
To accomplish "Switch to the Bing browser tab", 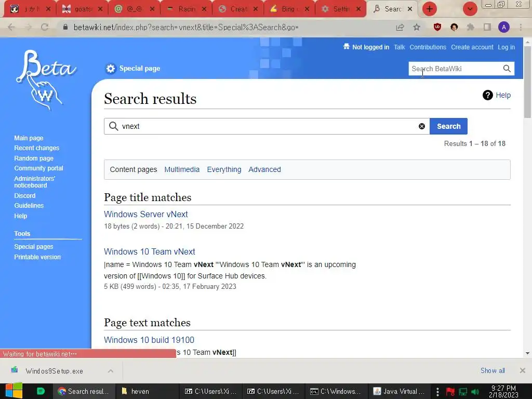I will 289,9.
